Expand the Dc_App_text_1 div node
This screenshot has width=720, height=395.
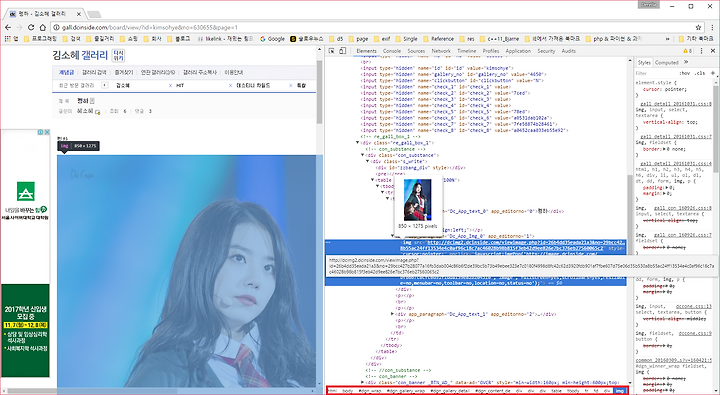click(x=392, y=314)
